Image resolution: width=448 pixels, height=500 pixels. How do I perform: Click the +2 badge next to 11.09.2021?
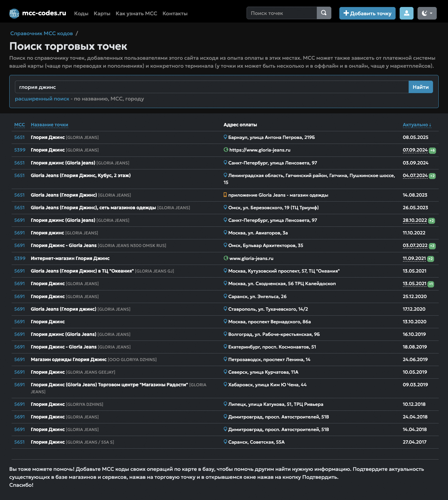click(430, 259)
